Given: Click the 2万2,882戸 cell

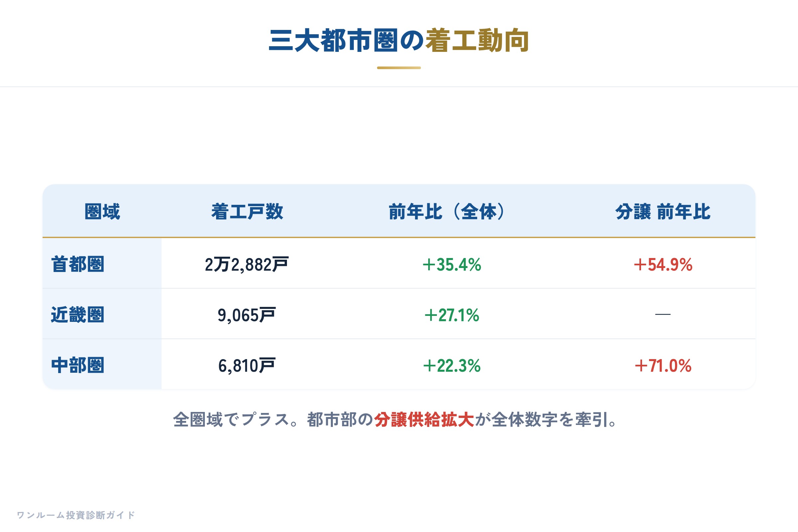Looking at the screenshot, I should coord(247,265).
